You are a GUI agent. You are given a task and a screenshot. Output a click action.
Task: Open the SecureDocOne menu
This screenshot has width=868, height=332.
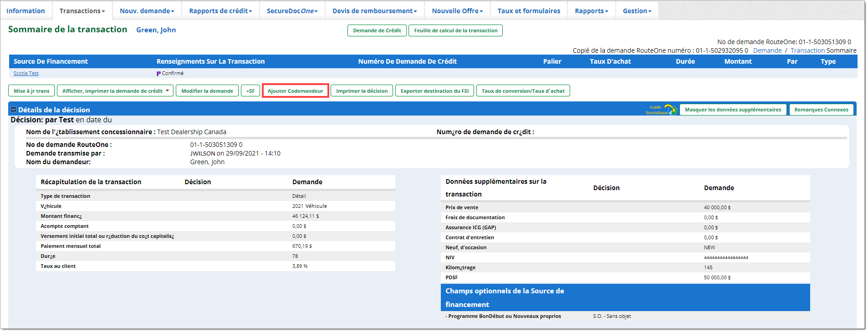click(292, 11)
